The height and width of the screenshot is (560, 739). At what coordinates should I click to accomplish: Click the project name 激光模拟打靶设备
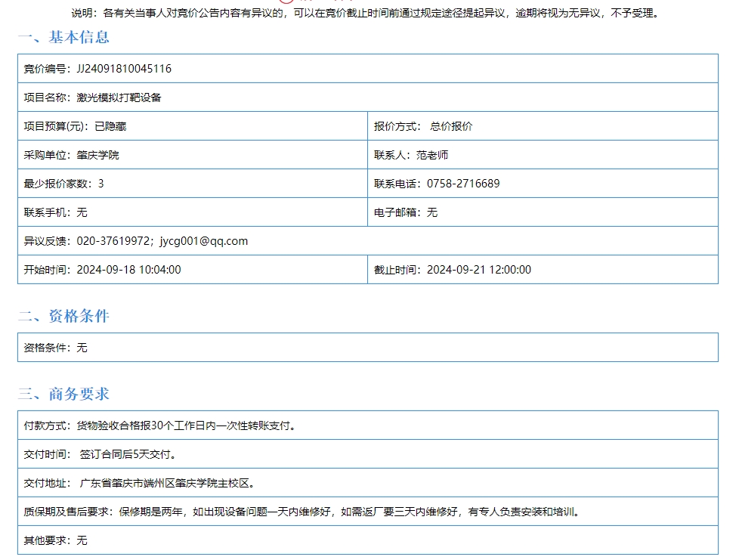pyautogui.click(x=119, y=97)
